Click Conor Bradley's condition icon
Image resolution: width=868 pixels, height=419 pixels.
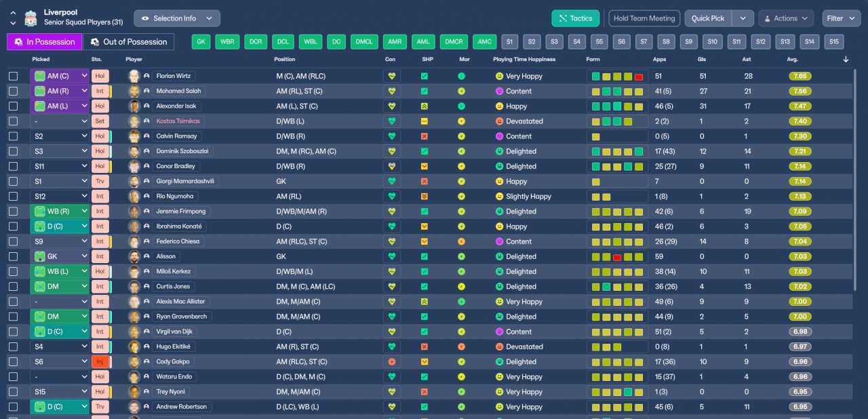[x=391, y=166]
